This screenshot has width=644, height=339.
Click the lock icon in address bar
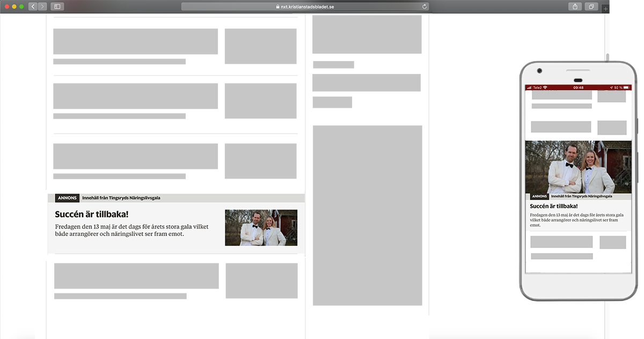pyautogui.click(x=277, y=7)
